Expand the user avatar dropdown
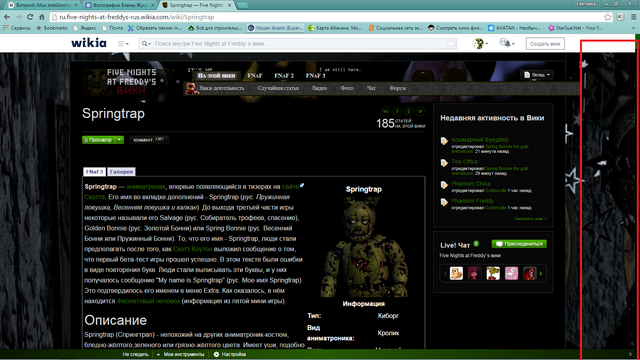 pos(480,43)
